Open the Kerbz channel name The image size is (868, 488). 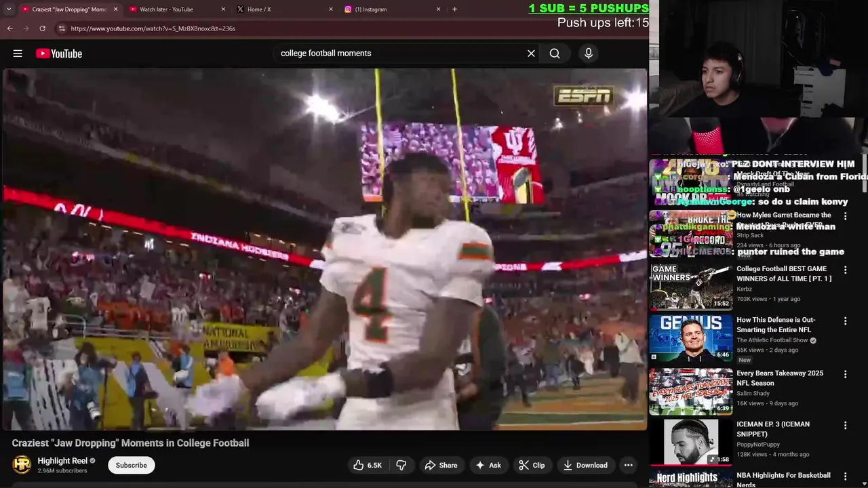(x=744, y=289)
